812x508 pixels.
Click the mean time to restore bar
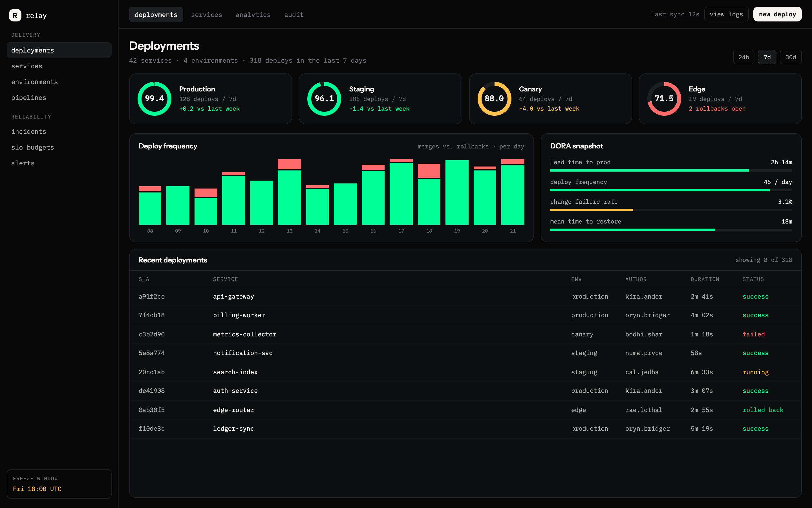coord(671,230)
